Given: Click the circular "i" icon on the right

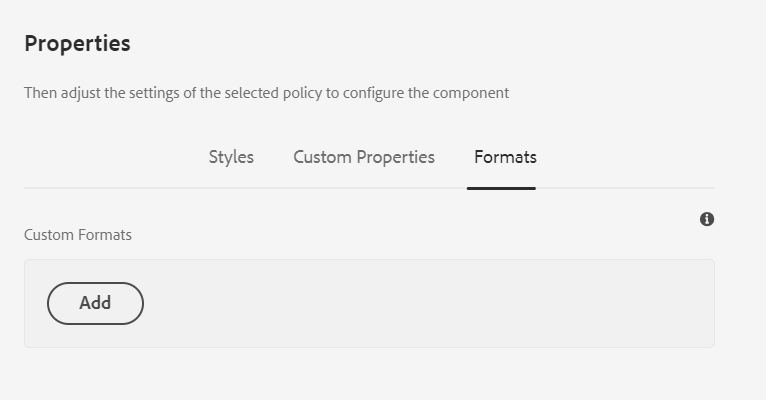Looking at the screenshot, I should pyautogui.click(x=707, y=219).
